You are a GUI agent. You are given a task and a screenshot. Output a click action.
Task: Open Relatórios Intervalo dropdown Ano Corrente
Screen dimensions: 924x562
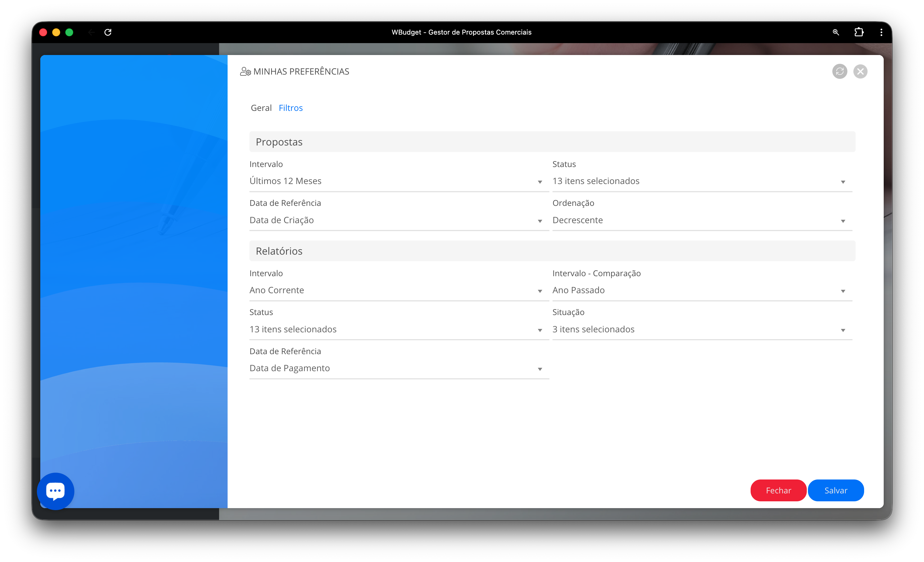point(399,290)
